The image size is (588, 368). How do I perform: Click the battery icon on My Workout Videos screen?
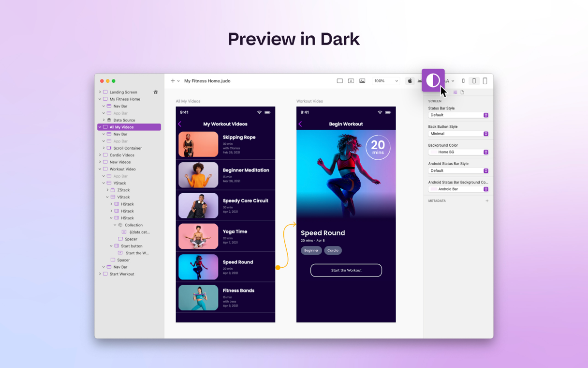267,112
